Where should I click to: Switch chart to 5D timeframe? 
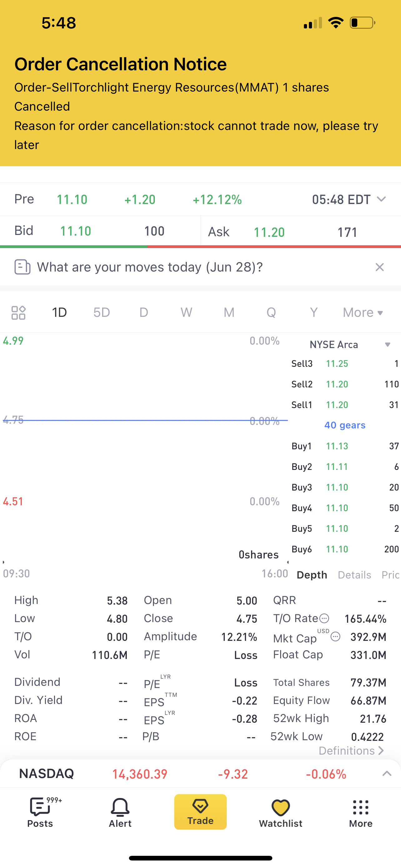pyautogui.click(x=102, y=312)
